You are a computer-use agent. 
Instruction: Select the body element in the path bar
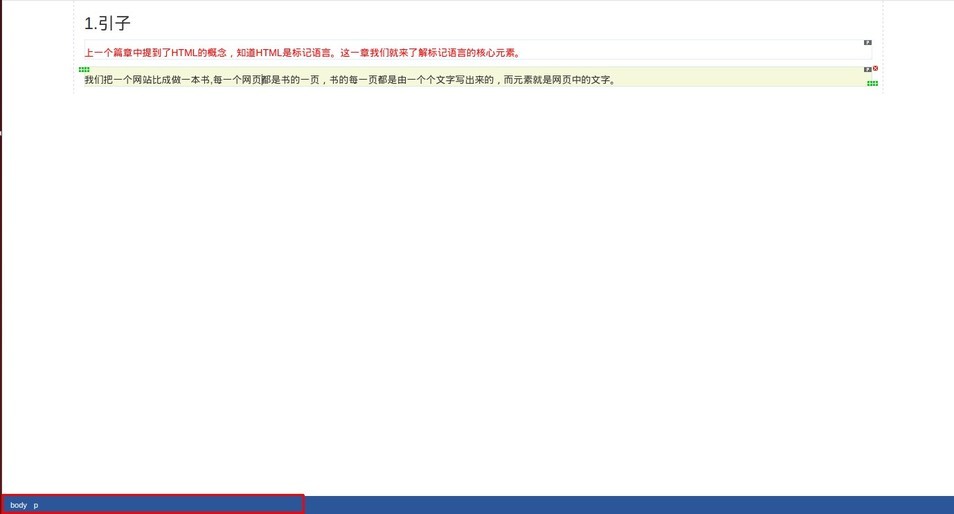coord(19,505)
